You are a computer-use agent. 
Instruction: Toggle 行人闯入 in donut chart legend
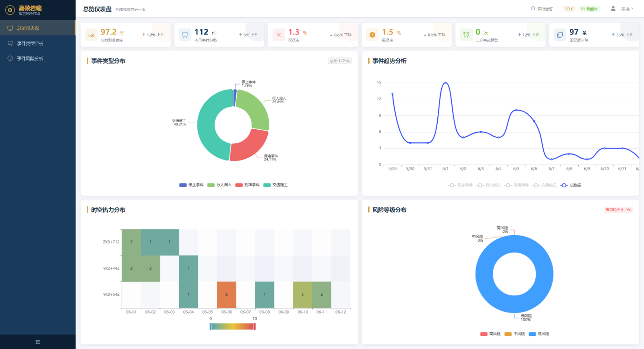point(220,185)
